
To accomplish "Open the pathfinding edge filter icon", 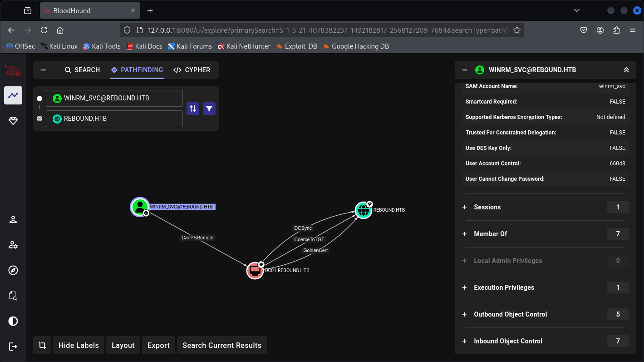I will [x=209, y=109].
